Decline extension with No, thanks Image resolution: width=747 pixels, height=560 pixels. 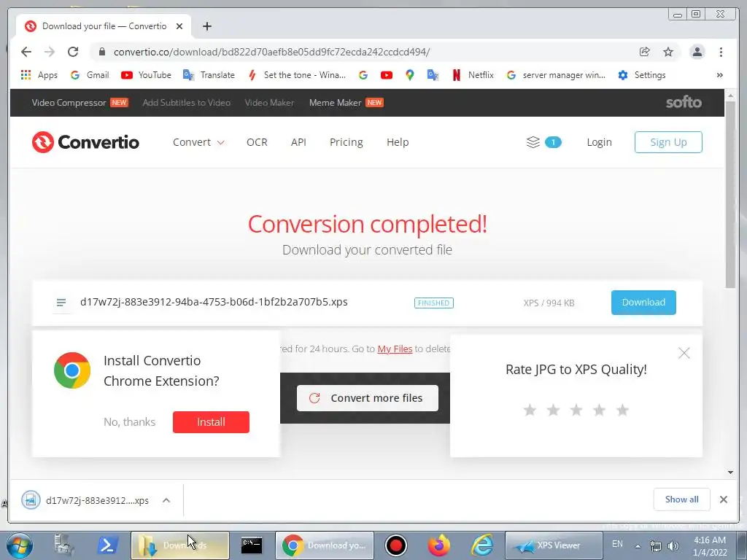coord(130,422)
